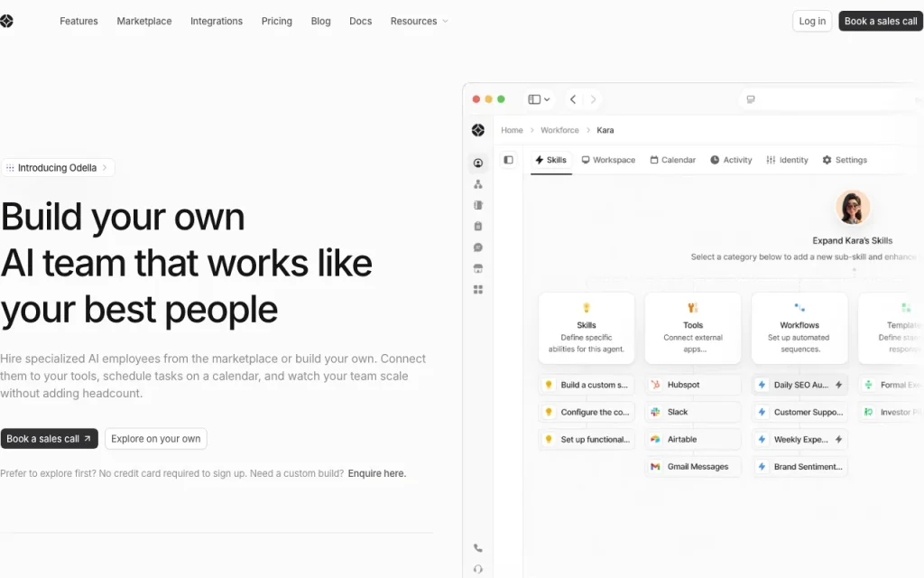This screenshot has height=578, width=924.
Task: Click the Airtable logo icon
Action: (x=655, y=440)
